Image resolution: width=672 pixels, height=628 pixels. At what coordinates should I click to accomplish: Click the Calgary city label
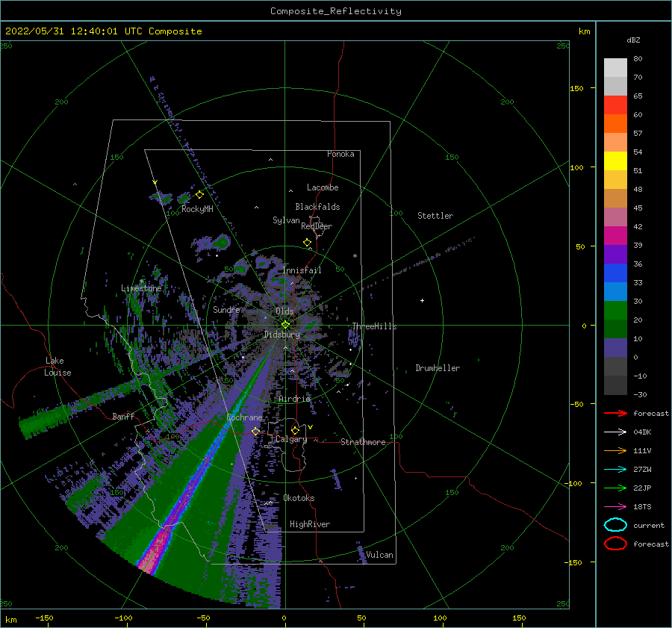pos(291,439)
